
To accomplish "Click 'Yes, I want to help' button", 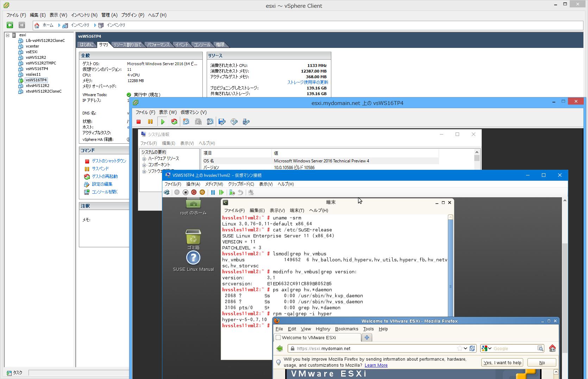I will (x=502, y=362).
